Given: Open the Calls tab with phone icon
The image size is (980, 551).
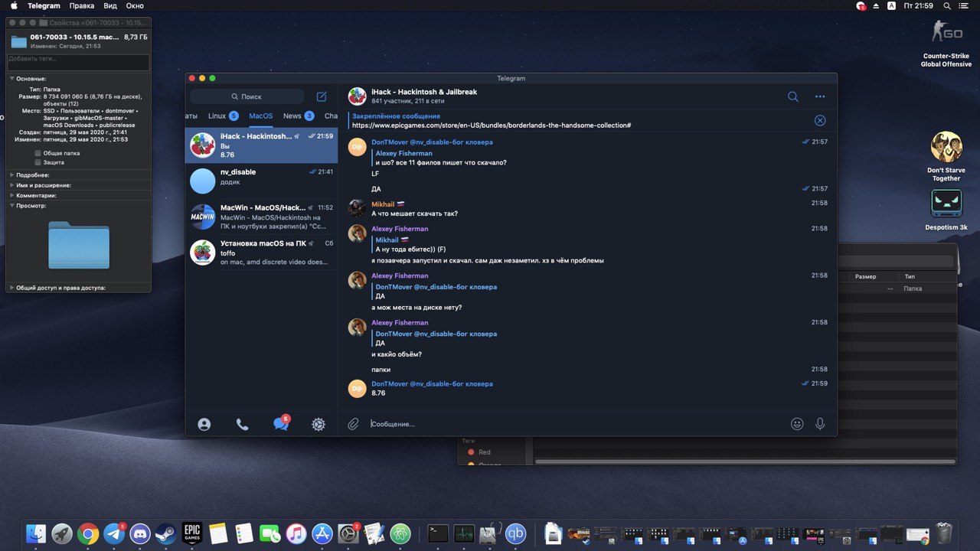Looking at the screenshot, I should (x=242, y=424).
